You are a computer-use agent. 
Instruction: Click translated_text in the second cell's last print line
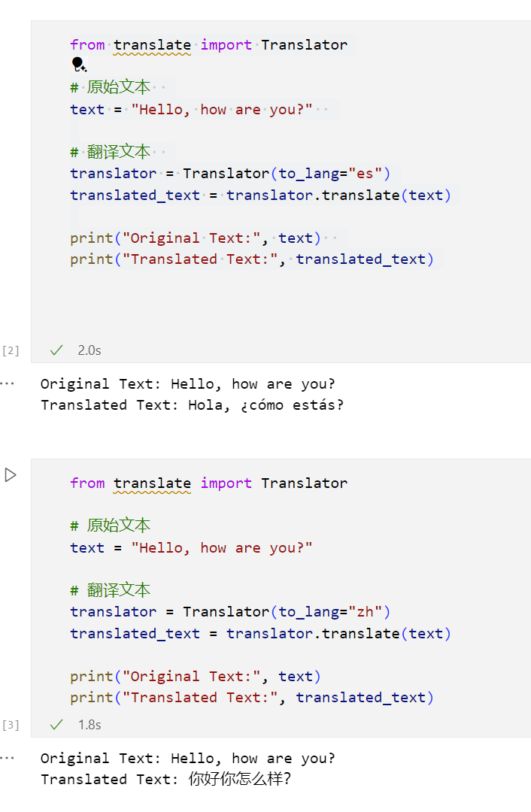[361, 698]
